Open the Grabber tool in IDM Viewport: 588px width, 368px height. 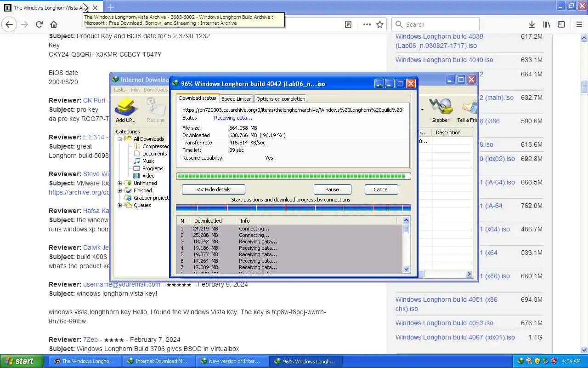coord(440,110)
